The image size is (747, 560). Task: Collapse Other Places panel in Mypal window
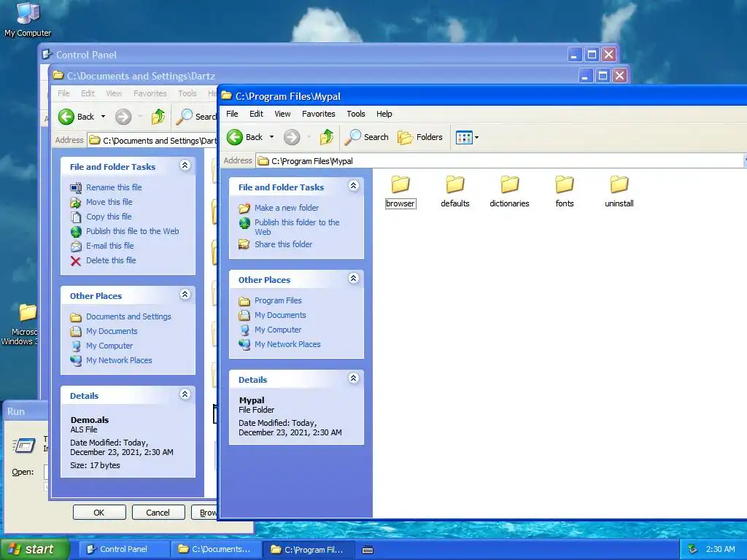coord(354,278)
